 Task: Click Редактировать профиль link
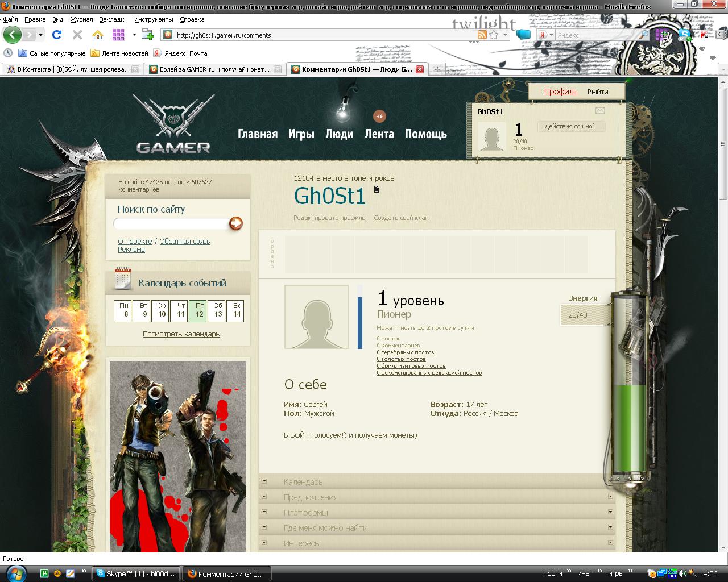pyautogui.click(x=329, y=218)
